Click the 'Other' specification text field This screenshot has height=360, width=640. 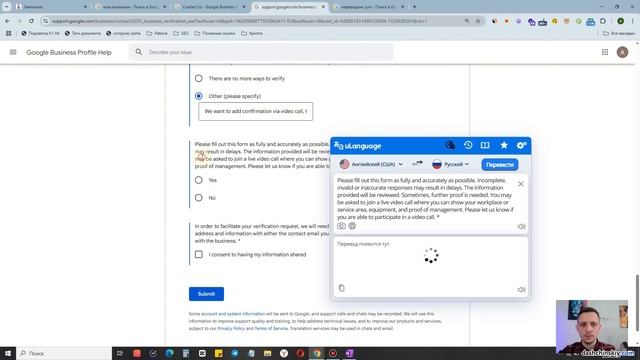pos(256,111)
